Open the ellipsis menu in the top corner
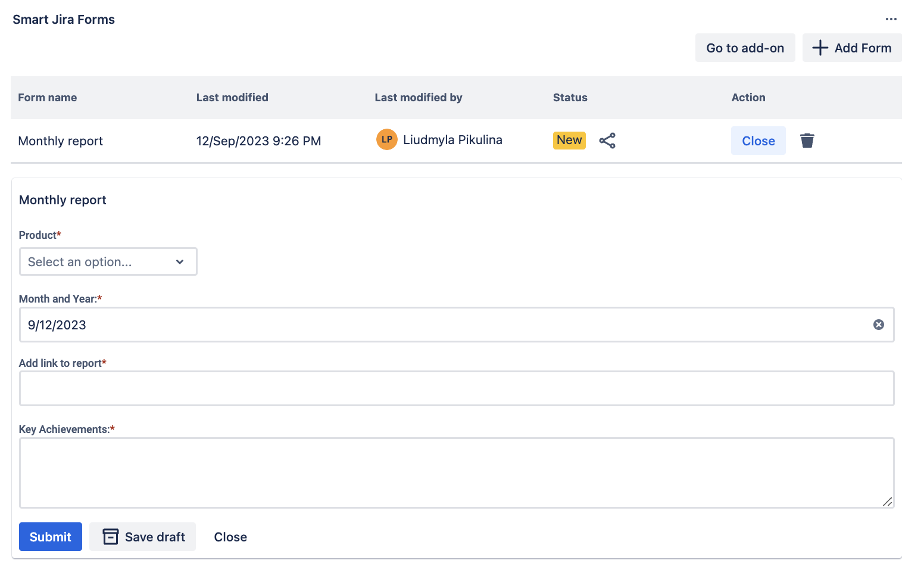The width and height of the screenshot is (924, 567). 891,19
